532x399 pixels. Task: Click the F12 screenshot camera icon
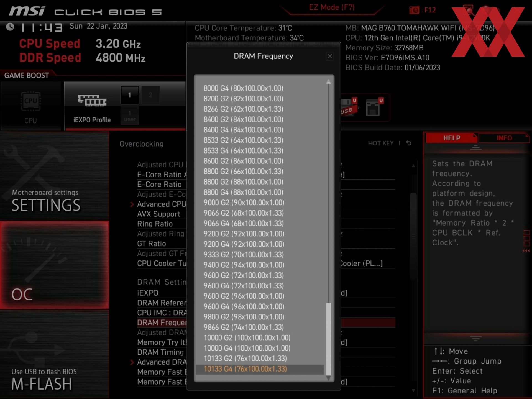pyautogui.click(x=414, y=10)
